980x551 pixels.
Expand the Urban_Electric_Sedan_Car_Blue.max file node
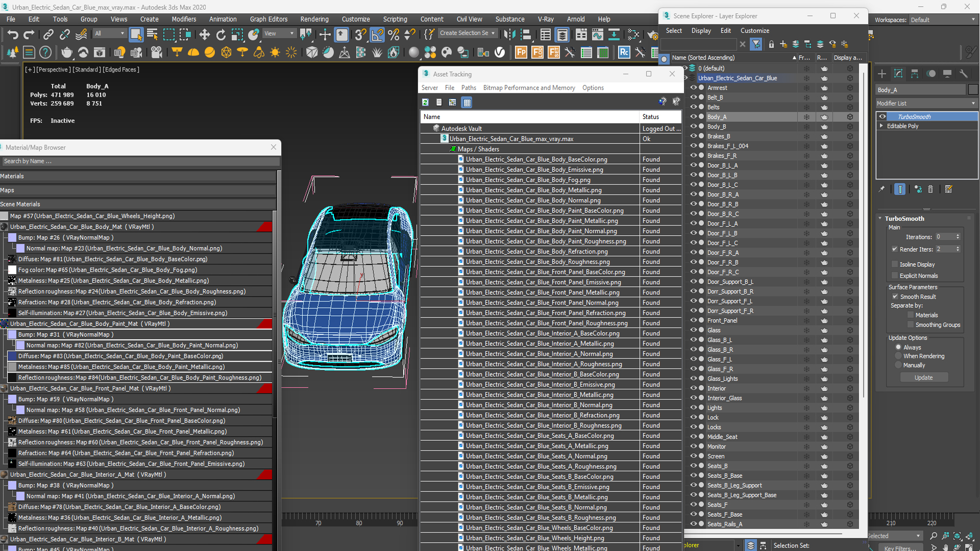(x=436, y=139)
